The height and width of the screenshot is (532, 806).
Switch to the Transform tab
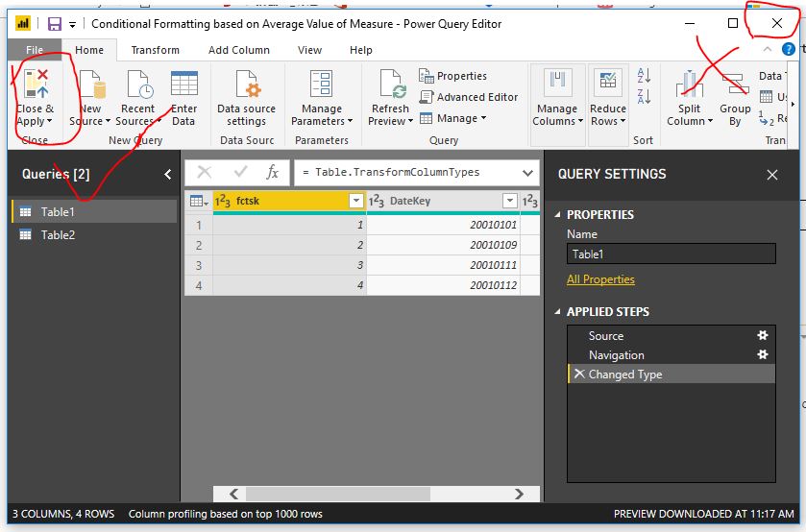click(x=156, y=50)
